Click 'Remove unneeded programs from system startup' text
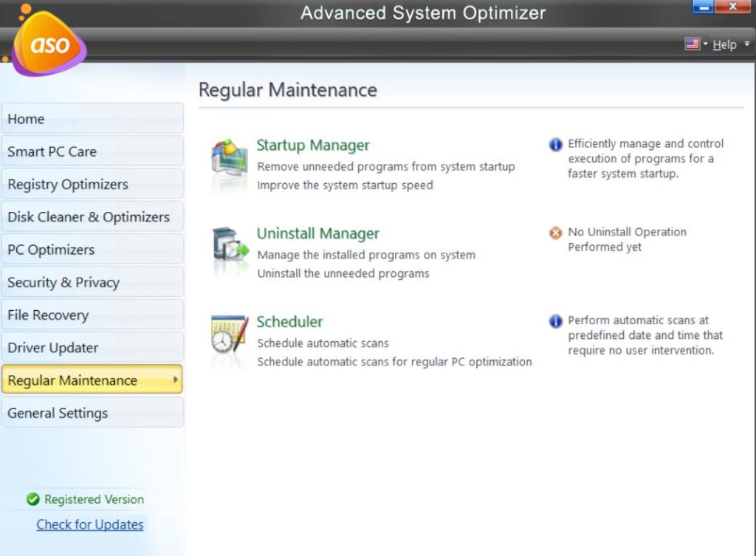 (x=385, y=166)
